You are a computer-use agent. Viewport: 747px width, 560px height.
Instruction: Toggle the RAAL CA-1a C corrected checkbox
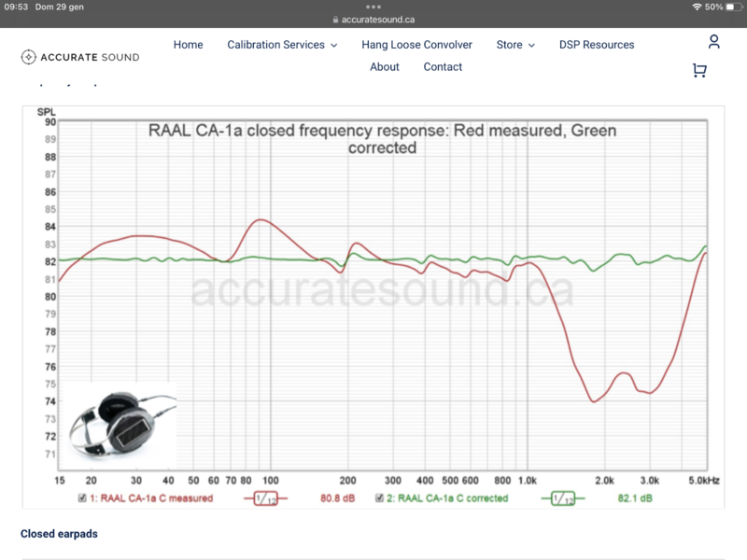click(381, 498)
